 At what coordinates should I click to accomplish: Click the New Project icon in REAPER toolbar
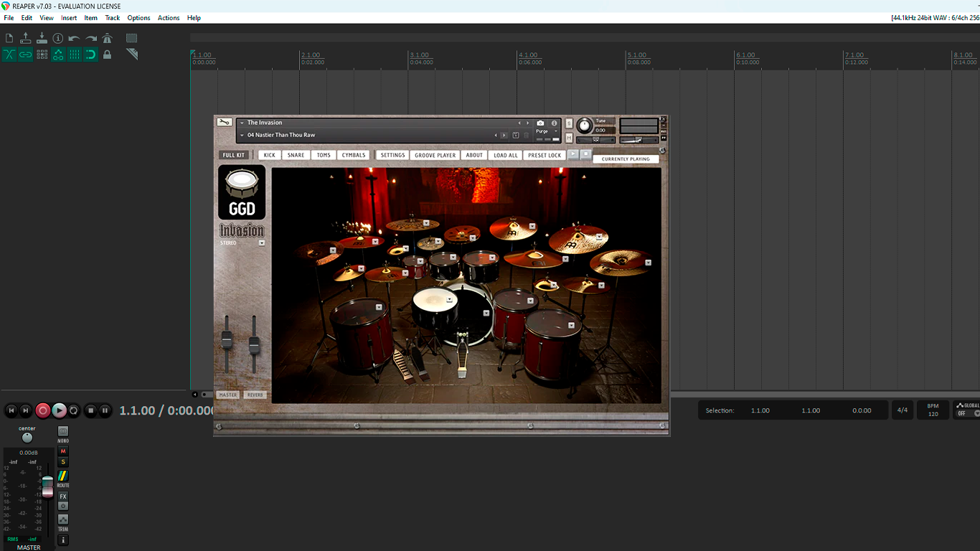tap(9, 38)
